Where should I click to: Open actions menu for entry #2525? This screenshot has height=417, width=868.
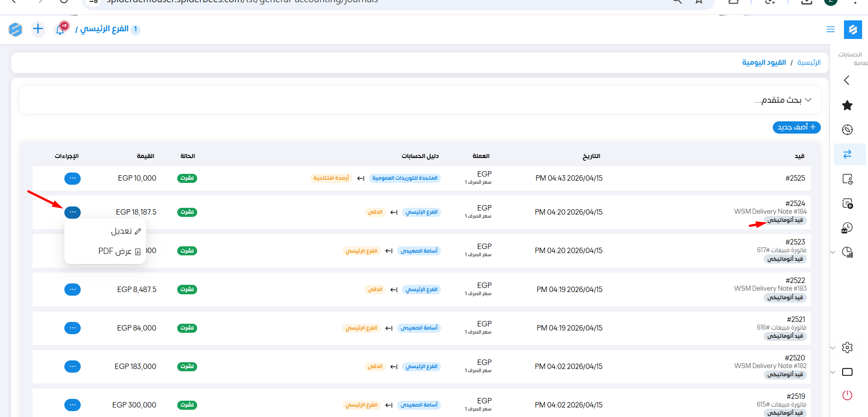pos(73,178)
